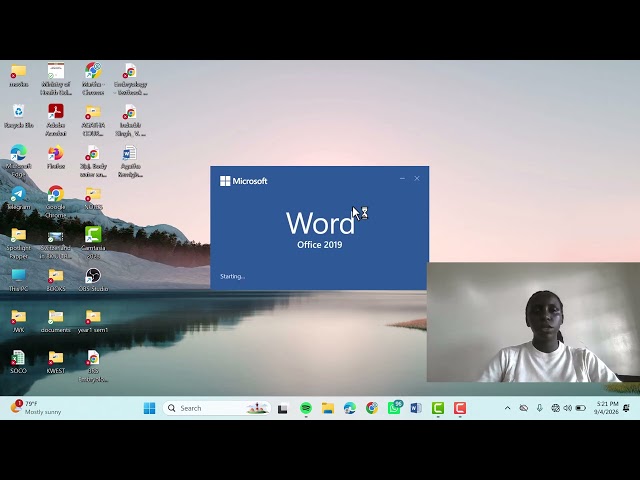Click the cloud sync tray icon
The image size is (640, 480).
click(x=524, y=408)
